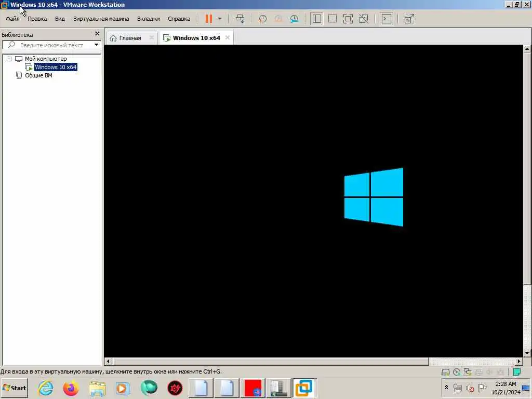Viewport: 532px width, 399px height.
Task: Select Windows 10 x64 in library tree
Action: 56,67
